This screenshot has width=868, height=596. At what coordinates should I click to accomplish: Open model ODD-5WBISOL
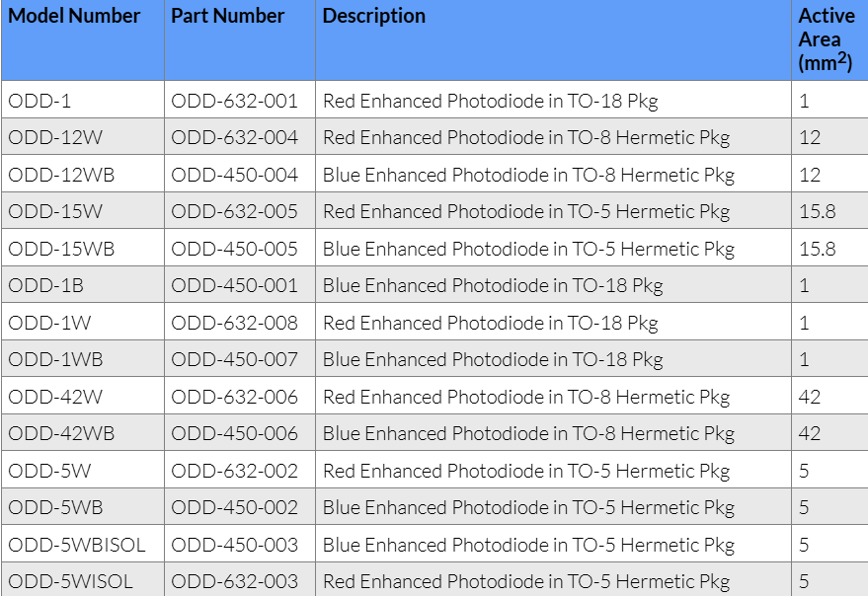[x=77, y=546]
